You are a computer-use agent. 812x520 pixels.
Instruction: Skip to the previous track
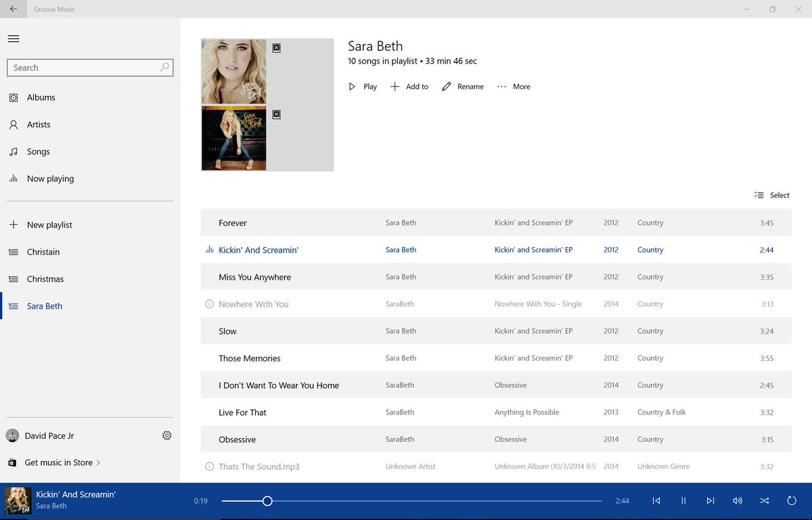coord(656,501)
